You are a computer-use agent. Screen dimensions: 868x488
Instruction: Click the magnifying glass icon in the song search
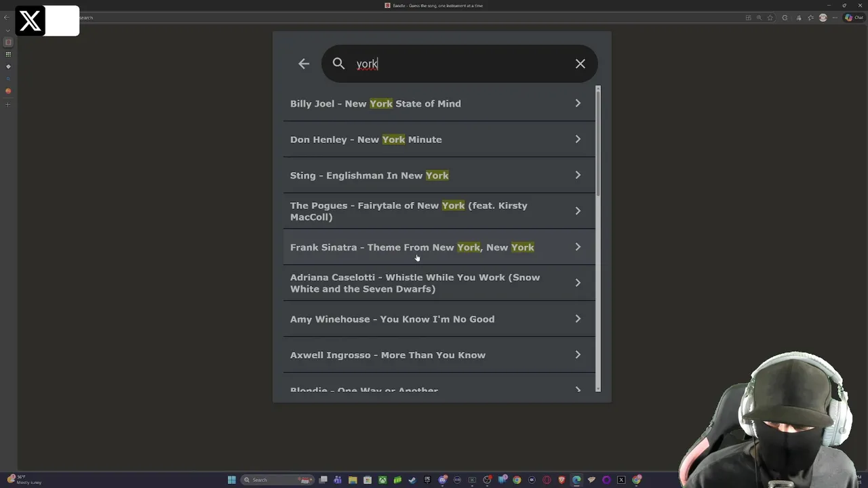[338, 64]
